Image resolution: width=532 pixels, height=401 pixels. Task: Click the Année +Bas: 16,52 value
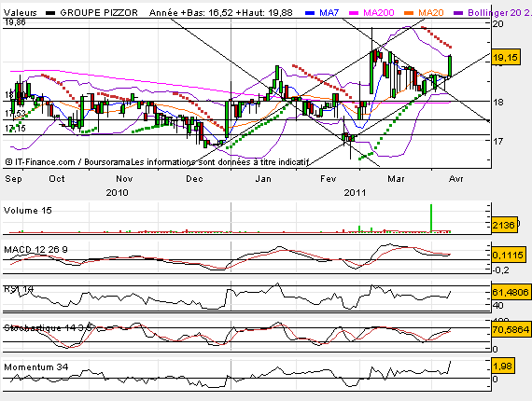191,13
